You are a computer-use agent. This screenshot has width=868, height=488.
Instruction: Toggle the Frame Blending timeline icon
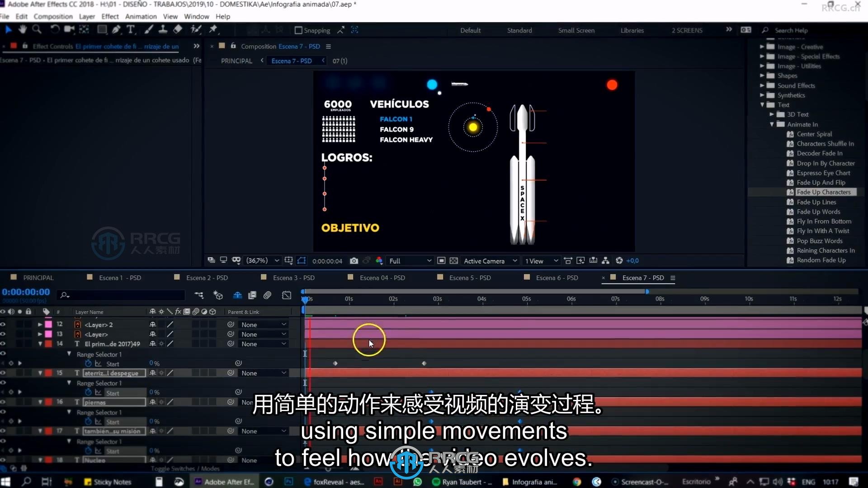[x=252, y=295]
